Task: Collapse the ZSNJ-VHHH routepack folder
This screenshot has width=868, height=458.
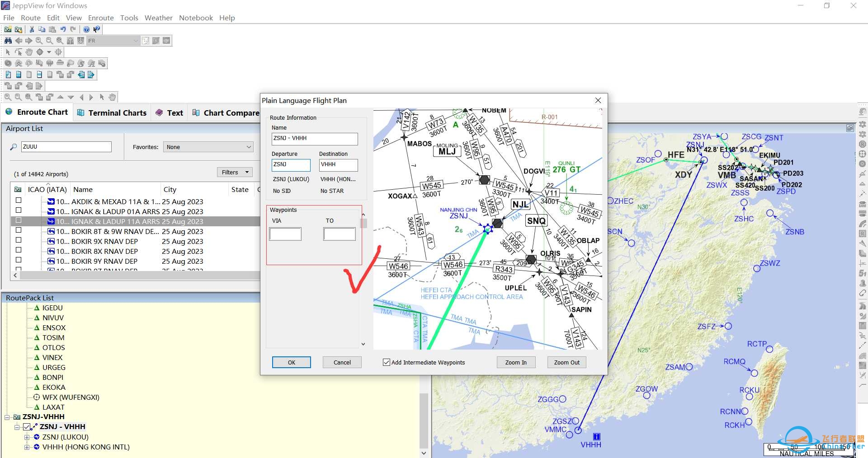Action: click(7, 417)
